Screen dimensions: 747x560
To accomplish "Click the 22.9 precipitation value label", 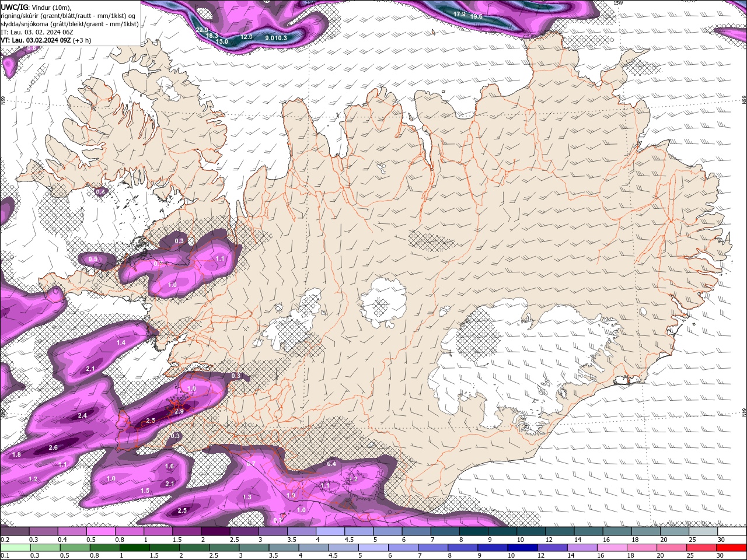I will point(202,30).
